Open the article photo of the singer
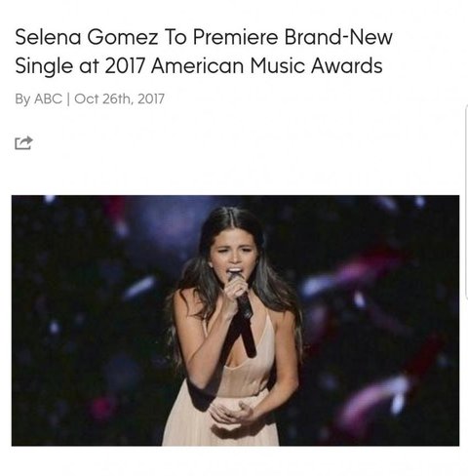 pos(235,320)
